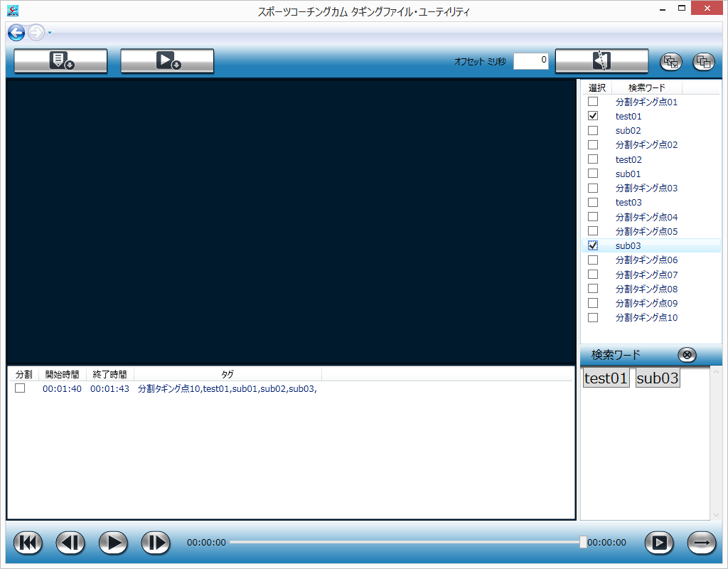Screen dimensions: 728x569
Task: Click the skip to beginning playback button
Action: point(28,543)
